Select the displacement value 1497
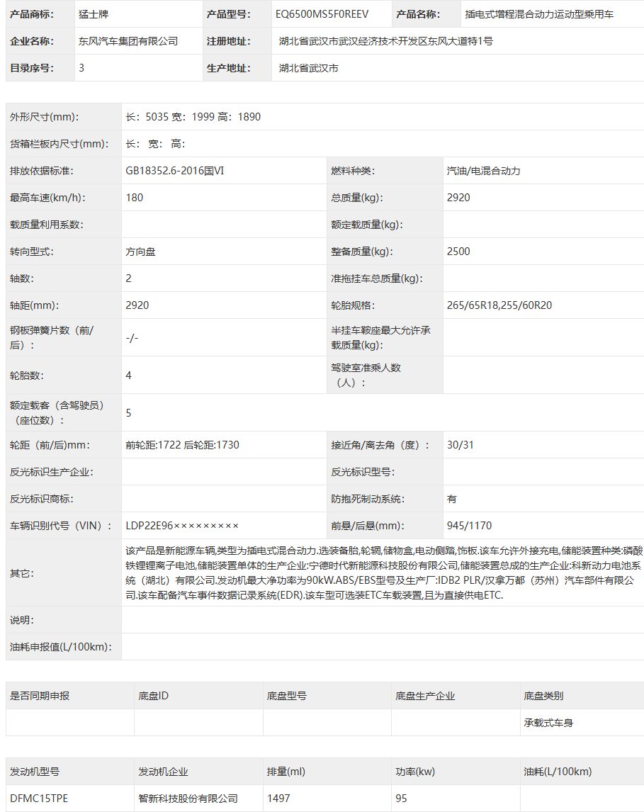This screenshot has width=644, height=812. coord(278,799)
